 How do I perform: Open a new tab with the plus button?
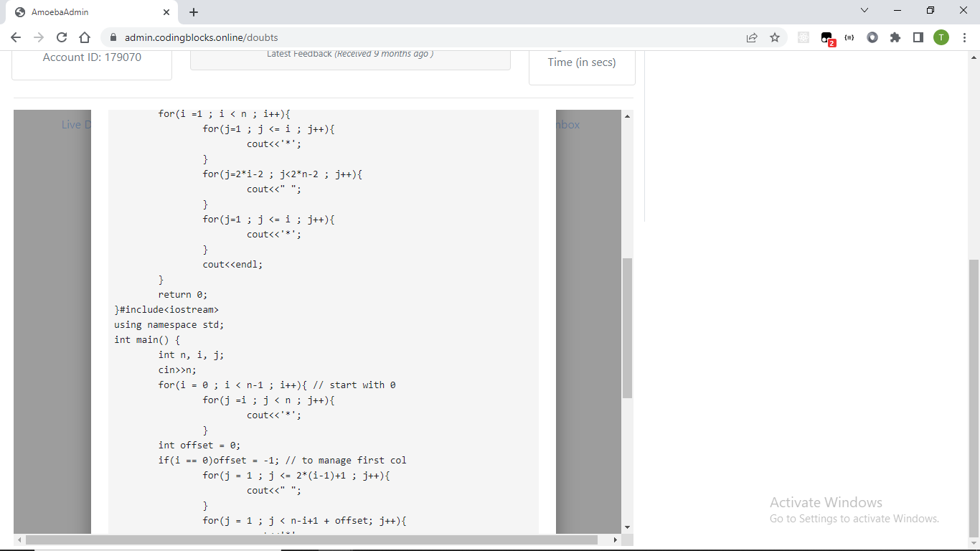tap(194, 12)
